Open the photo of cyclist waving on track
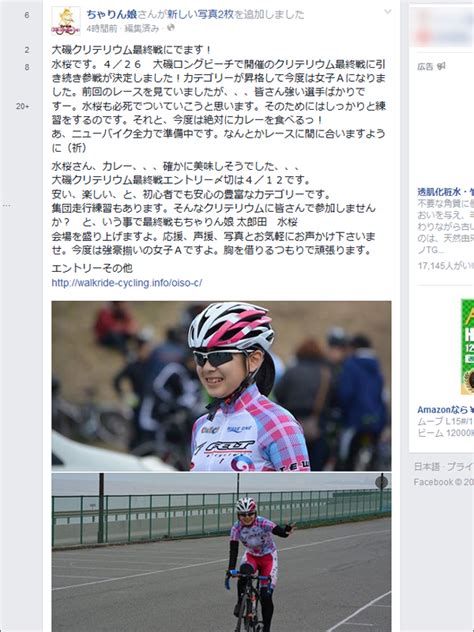 pyautogui.click(x=221, y=553)
